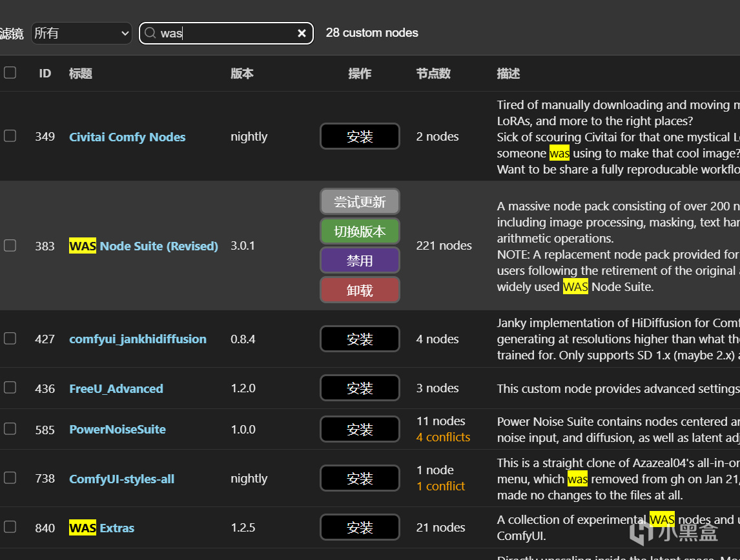Check the ComfyUI-styles-all row checkbox
The width and height of the screenshot is (740, 560).
(10, 477)
